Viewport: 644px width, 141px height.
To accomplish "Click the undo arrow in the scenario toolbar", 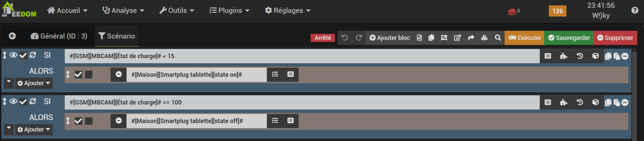I will 344,38.
